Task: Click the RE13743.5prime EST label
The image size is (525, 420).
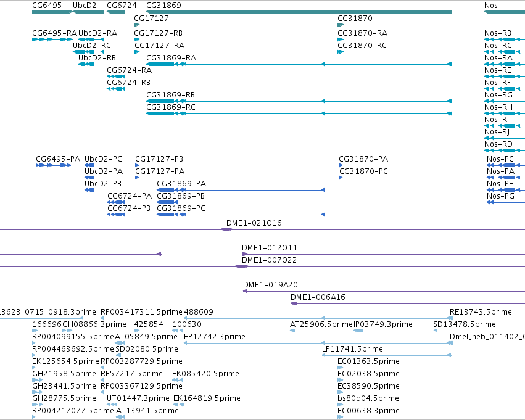Action: (x=481, y=312)
